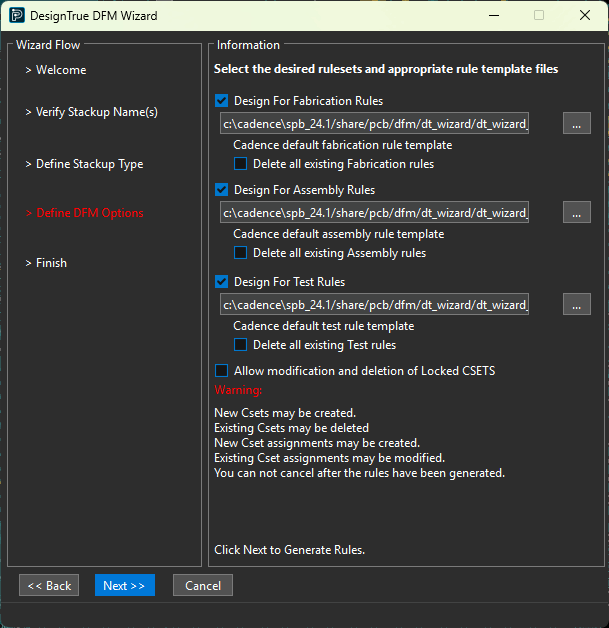Click the DesignTrue DFM Wizard app icon
Viewport: 609px width, 628px height.
click(17, 16)
